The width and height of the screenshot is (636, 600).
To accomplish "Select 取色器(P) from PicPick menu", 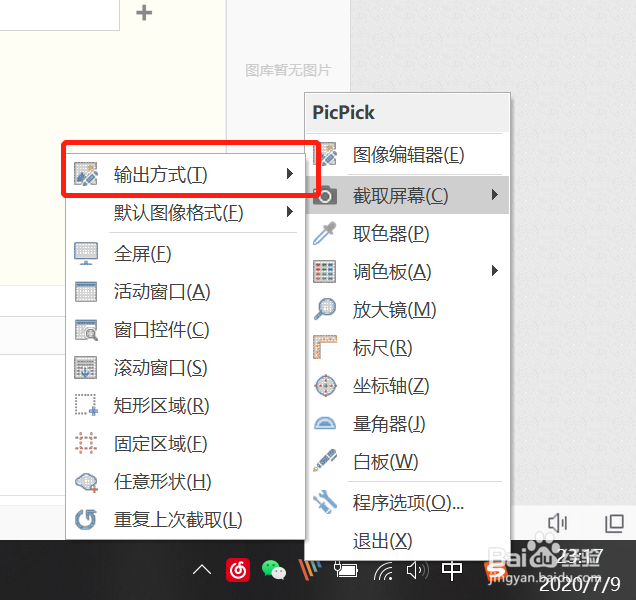I will [x=408, y=234].
